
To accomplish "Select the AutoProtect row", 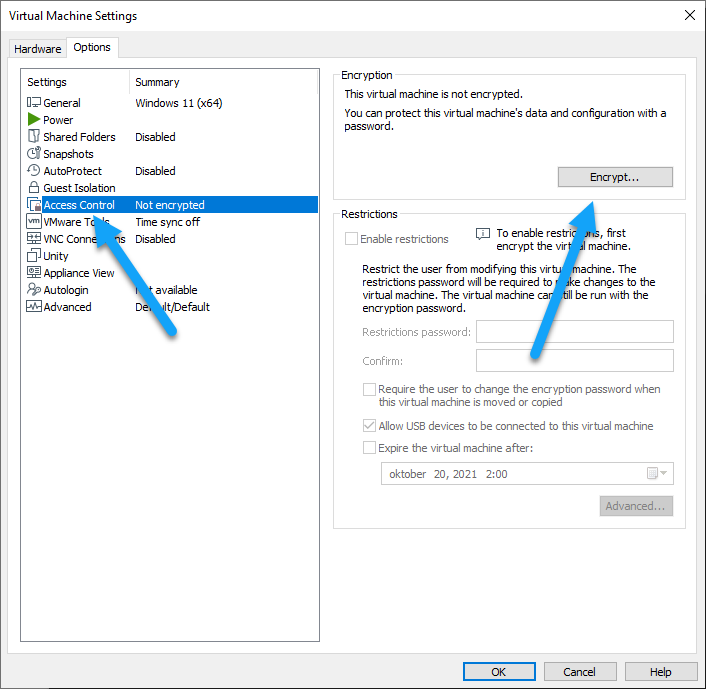I will pos(171,171).
